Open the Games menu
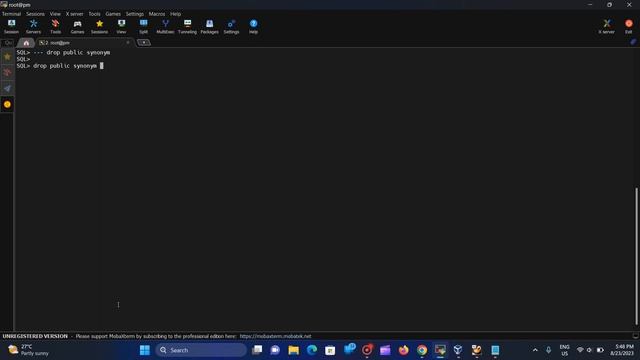 113,14
